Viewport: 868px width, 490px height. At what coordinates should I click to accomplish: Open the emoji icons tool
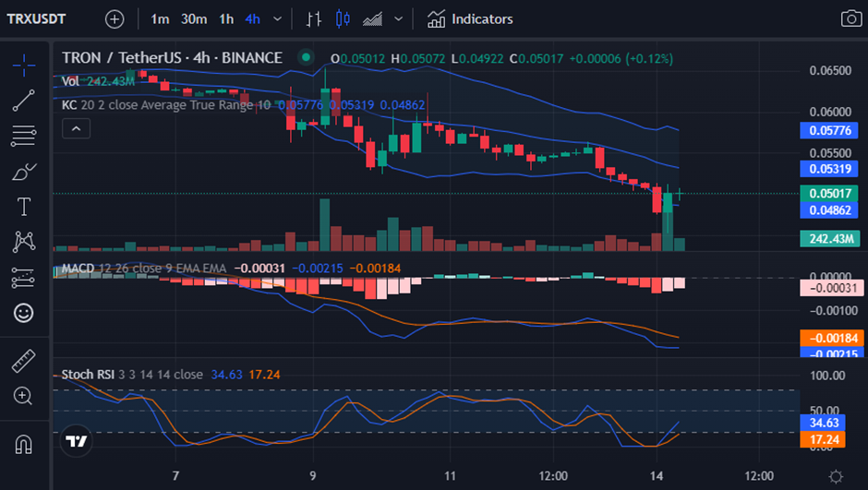tap(24, 313)
